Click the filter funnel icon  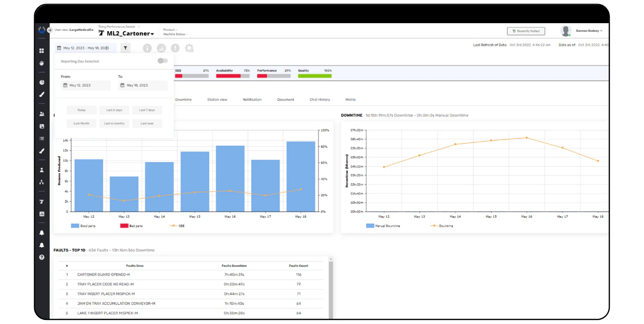(x=125, y=48)
